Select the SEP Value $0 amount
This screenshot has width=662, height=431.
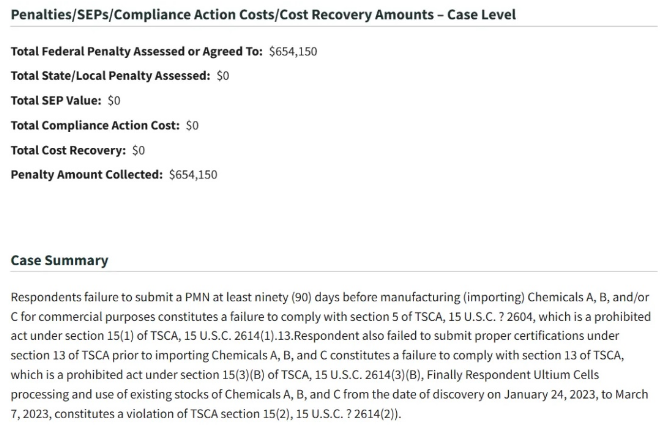(114, 101)
